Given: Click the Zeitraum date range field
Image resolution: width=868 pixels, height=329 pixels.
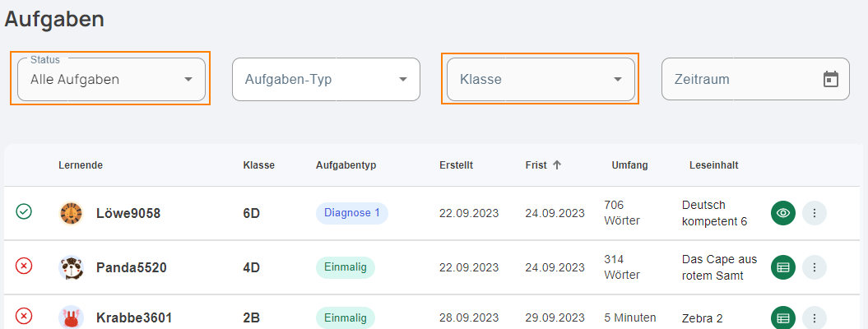Looking at the screenshot, I should (755, 79).
